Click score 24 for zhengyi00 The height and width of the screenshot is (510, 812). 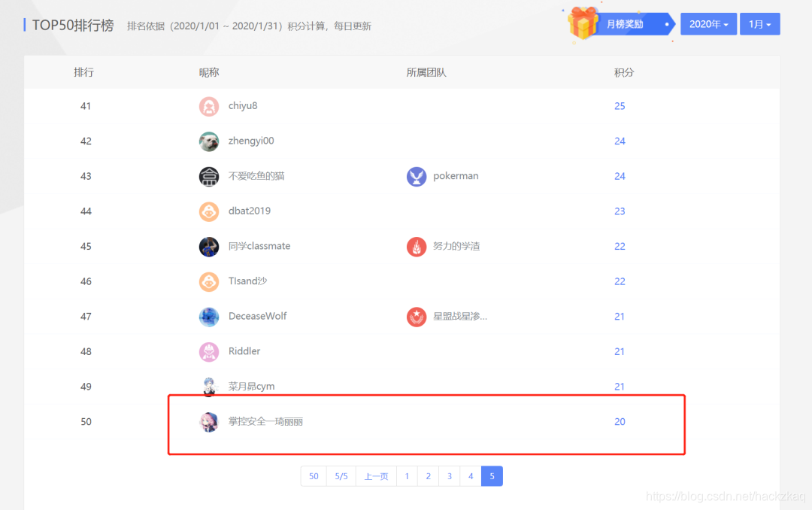pyautogui.click(x=620, y=141)
